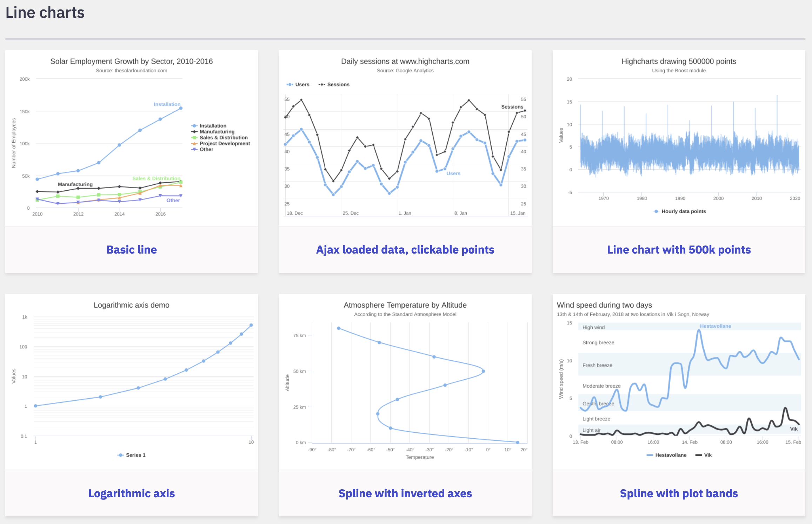
Task: Open Ajax loaded data, clickable points link
Action: click(405, 250)
